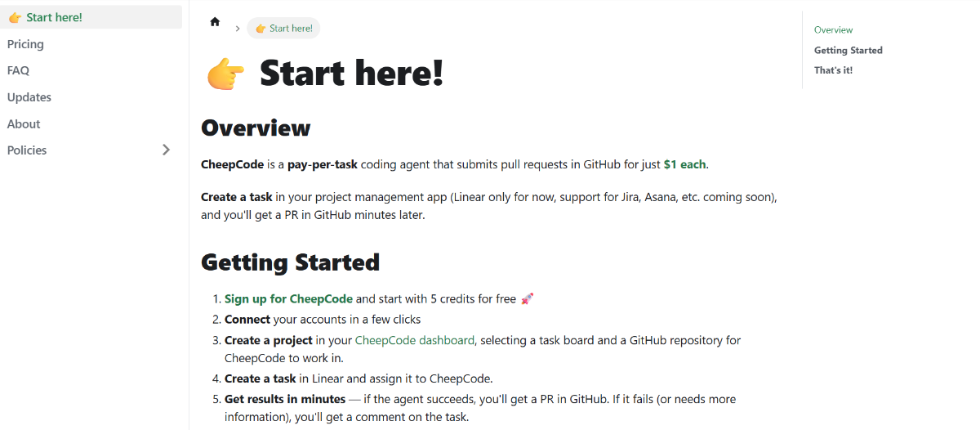Select Updates in the sidebar navigation

29,97
